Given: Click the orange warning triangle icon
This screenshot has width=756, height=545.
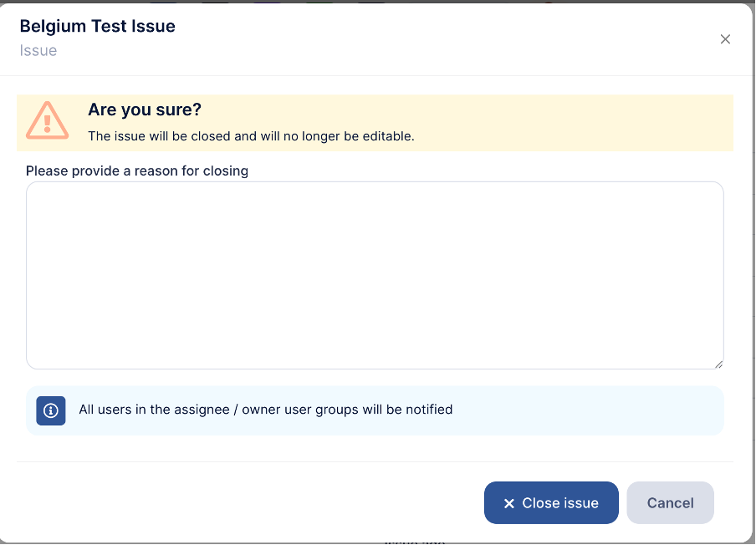Looking at the screenshot, I should (x=47, y=120).
